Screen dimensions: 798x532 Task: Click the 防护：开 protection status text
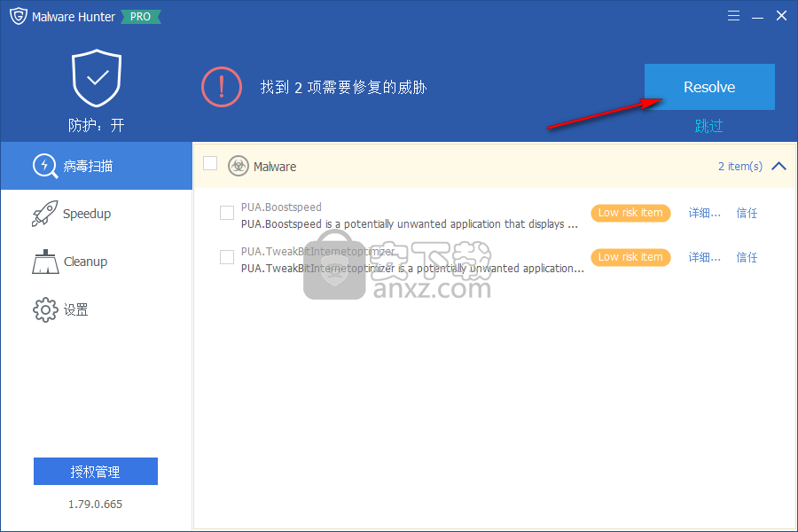[x=96, y=125]
